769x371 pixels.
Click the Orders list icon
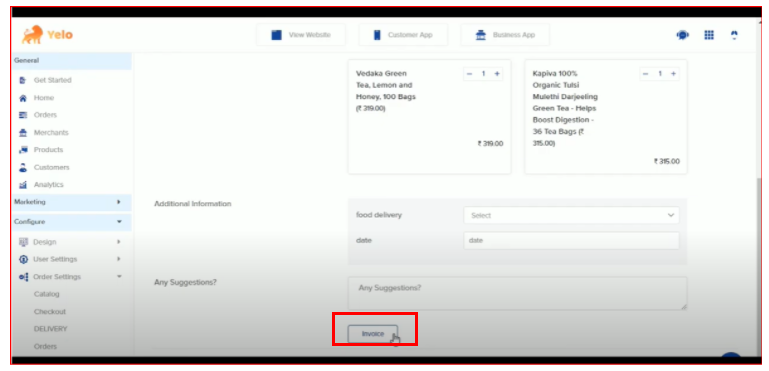point(22,115)
